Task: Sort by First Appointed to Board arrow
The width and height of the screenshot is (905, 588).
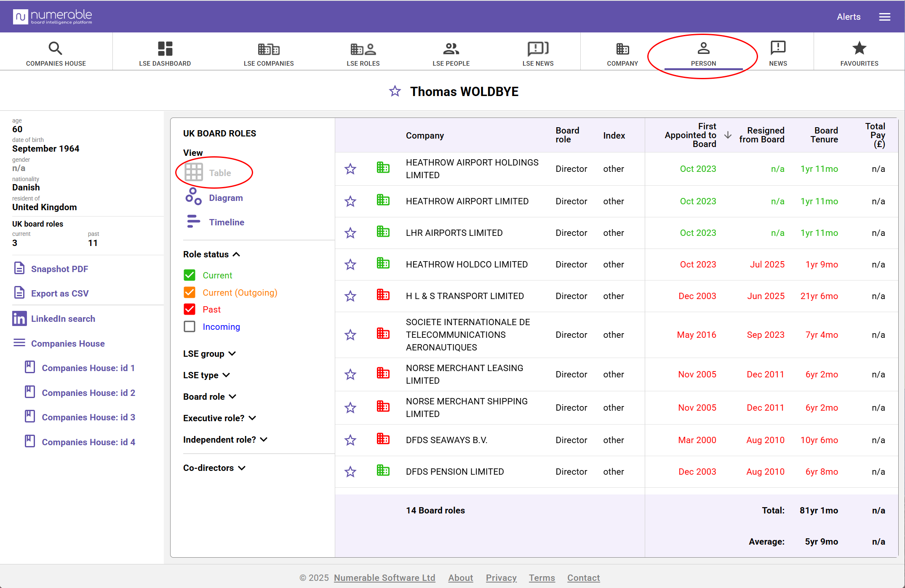Action: point(727,135)
